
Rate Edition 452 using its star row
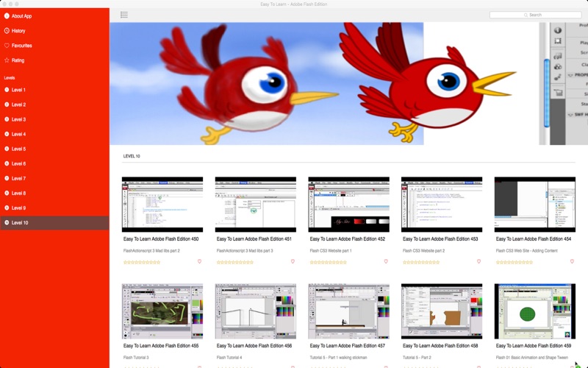[328, 263]
